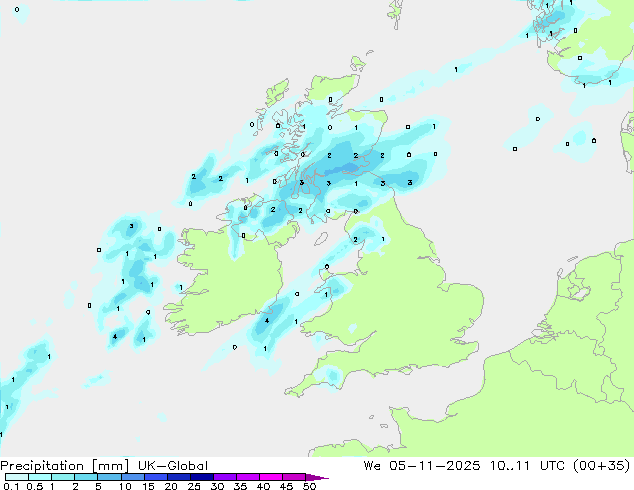Screen dimensions: 634x490
Task: Select violet swatch between 35 and 40
Action: coord(247,477)
